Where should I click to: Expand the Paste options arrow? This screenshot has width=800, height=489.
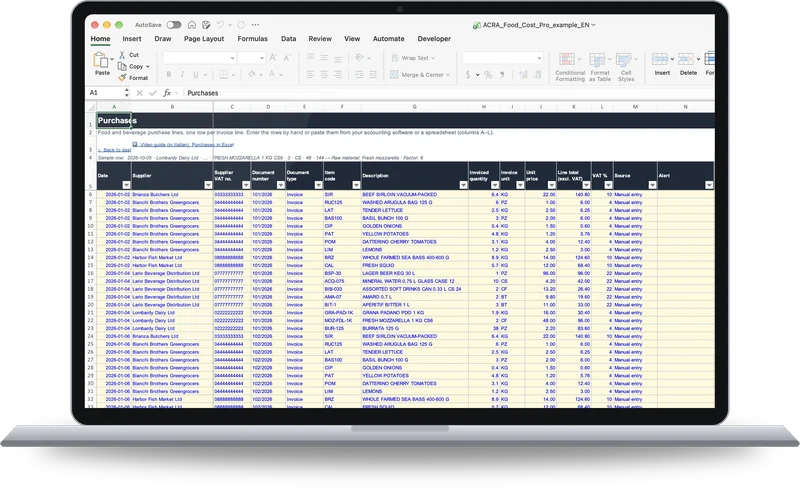click(x=112, y=59)
